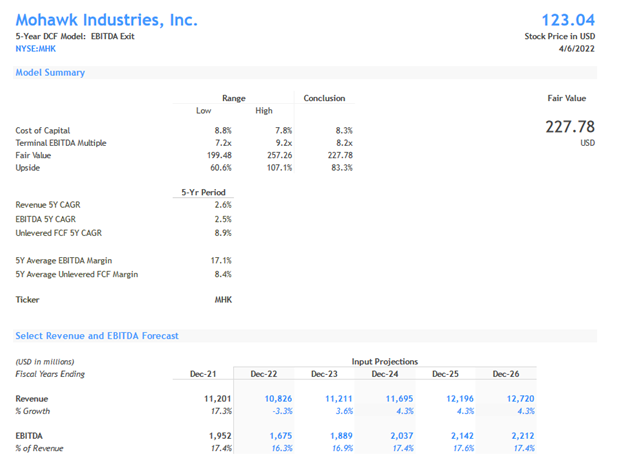
Task: Click the Model Summary section header
Action: point(50,72)
